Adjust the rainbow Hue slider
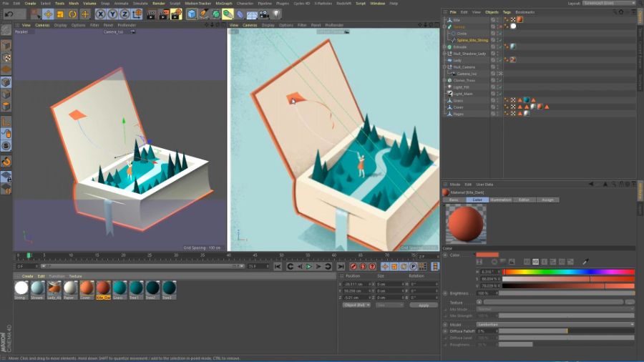Image resolution: width=644 pixels, height=362 pixels. click(568, 272)
